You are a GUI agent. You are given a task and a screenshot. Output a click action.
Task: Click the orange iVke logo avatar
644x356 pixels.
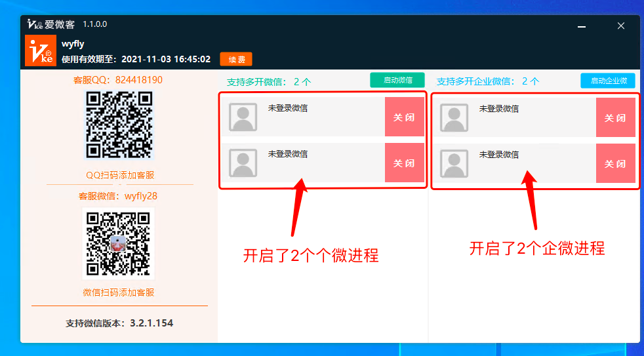40,50
